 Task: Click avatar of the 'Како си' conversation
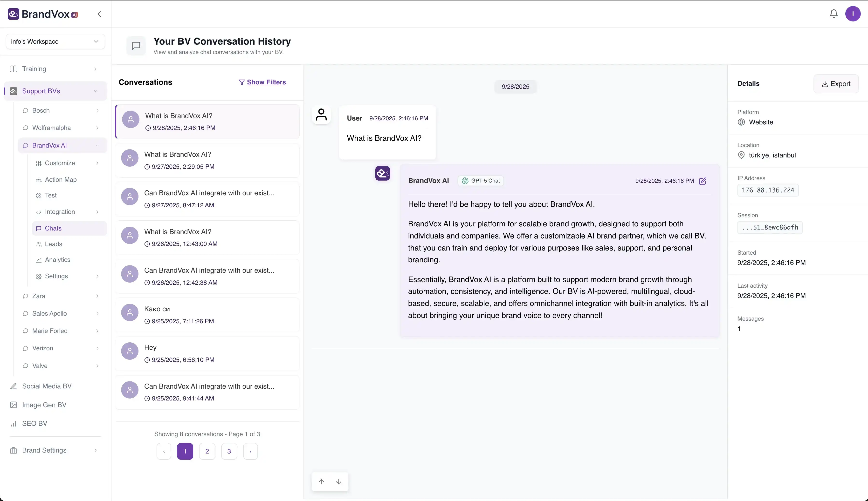pos(130,312)
